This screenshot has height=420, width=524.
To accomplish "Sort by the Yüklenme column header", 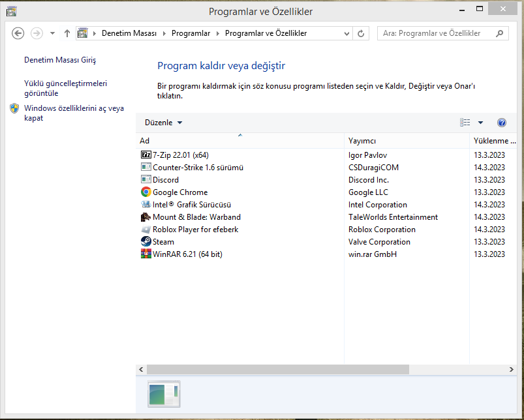I will [493, 141].
